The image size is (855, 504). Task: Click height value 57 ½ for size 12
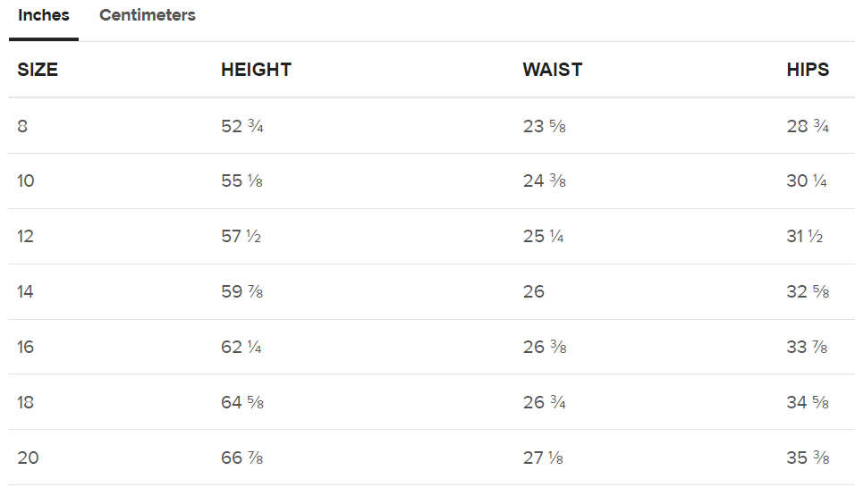[241, 237]
